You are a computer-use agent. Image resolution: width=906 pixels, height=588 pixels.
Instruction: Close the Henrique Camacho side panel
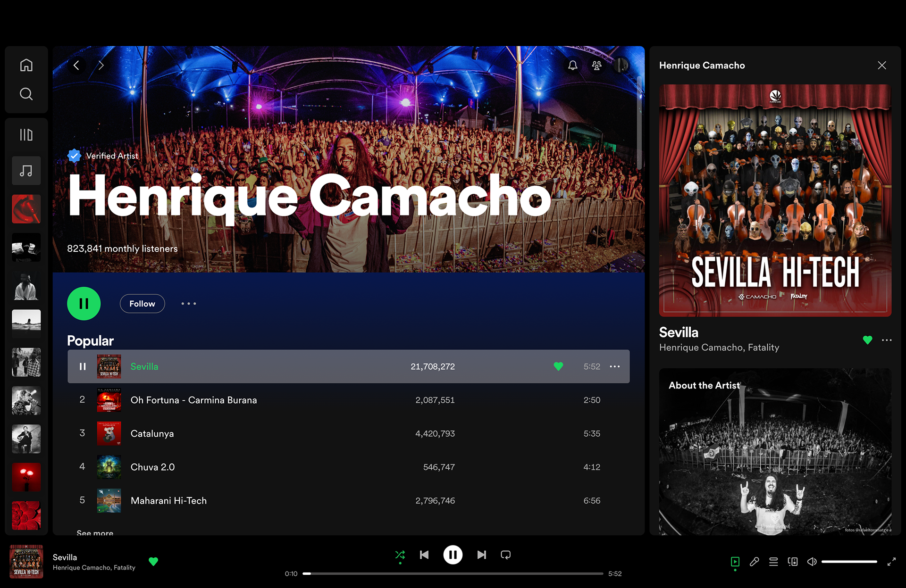point(882,66)
